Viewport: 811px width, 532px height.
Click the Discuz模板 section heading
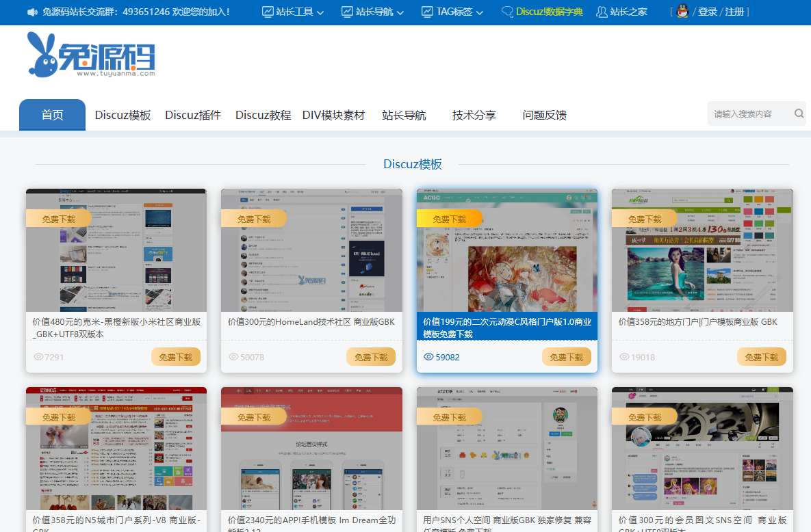tap(412, 164)
